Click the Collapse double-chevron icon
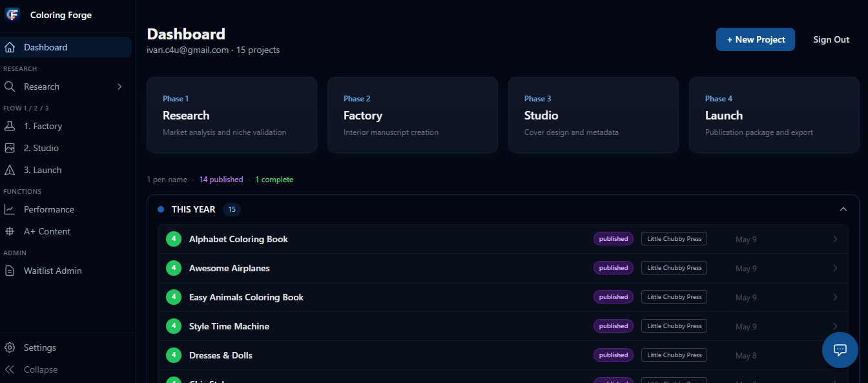 10,369
